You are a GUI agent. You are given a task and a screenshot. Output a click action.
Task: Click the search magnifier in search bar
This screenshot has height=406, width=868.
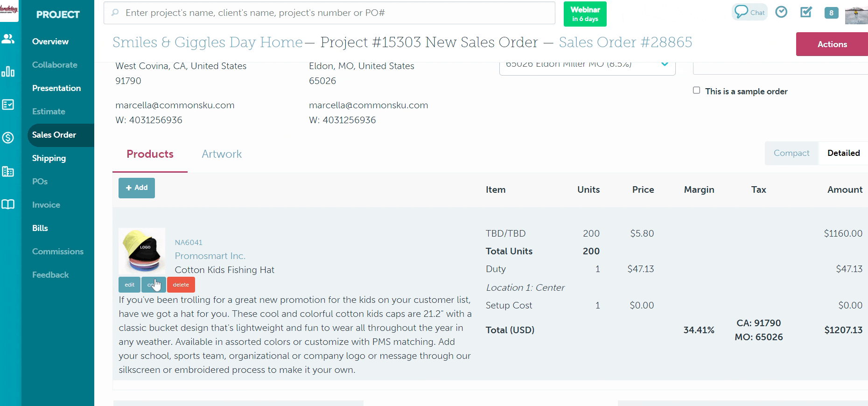[114, 13]
